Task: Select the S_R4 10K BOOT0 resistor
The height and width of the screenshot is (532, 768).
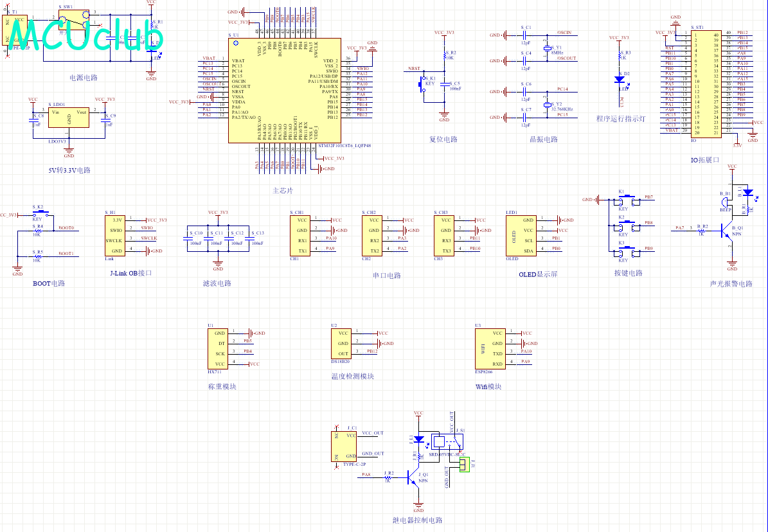Action: pos(37,231)
